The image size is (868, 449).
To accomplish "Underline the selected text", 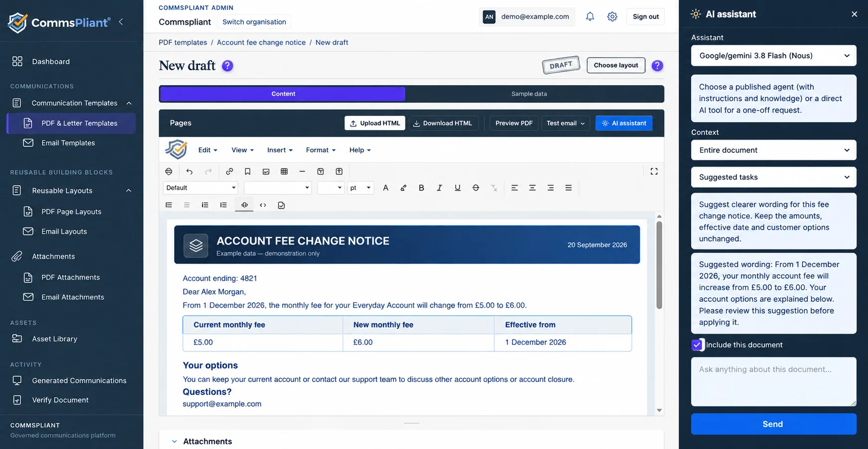I will [x=457, y=188].
